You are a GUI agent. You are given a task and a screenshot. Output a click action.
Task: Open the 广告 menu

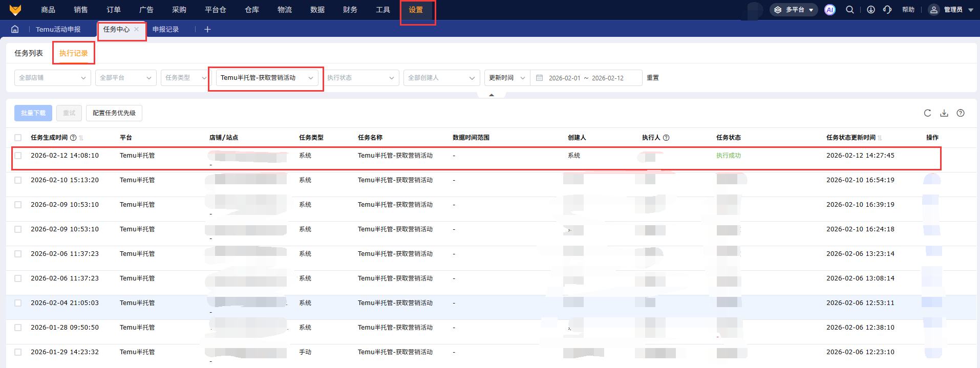coord(146,10)
